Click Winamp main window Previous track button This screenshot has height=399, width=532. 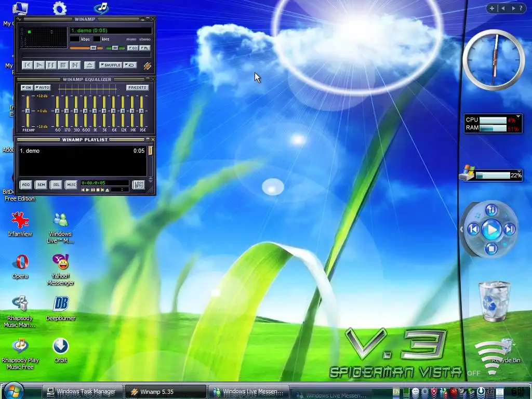(27, 65)
